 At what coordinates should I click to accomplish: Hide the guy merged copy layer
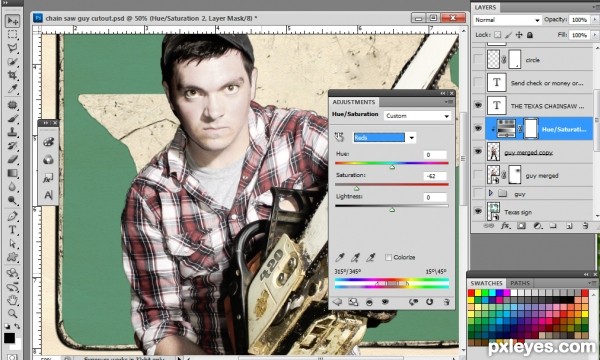[x=478, y=152]
